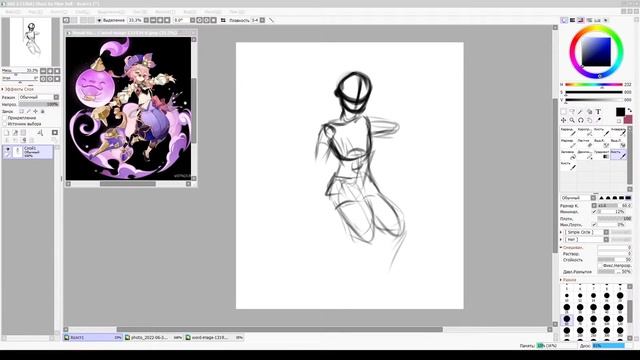Screen dimensions: 640x360
Task: Expand the Simple Circle shape settings triangle
Action: point(561,232)
